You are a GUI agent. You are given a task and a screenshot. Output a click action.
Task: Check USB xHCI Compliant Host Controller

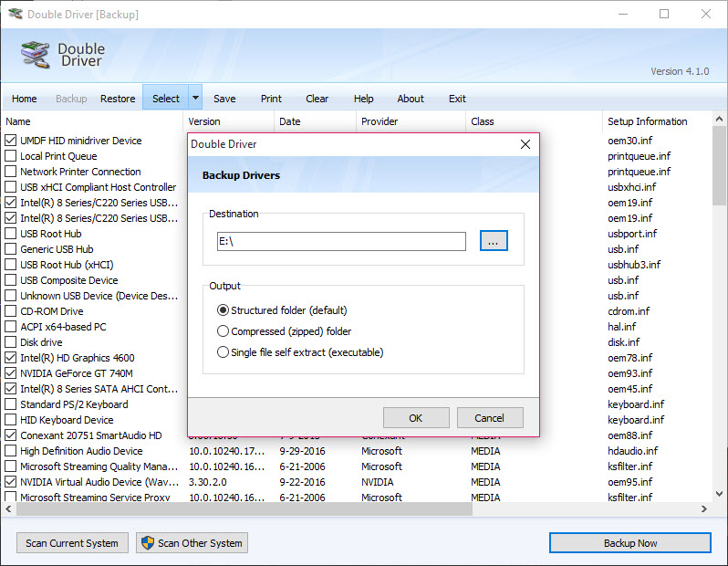pos(10,187)
